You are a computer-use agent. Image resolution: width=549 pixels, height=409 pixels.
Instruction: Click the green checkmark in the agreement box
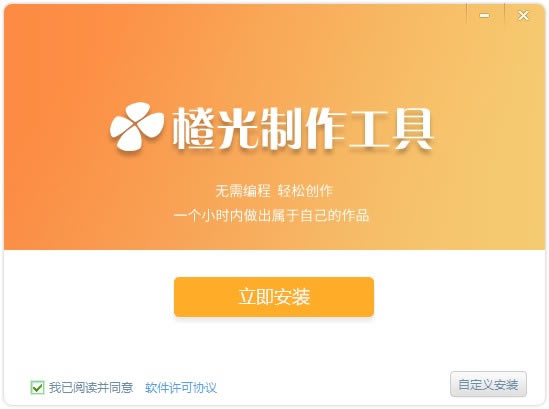(37, 387)
